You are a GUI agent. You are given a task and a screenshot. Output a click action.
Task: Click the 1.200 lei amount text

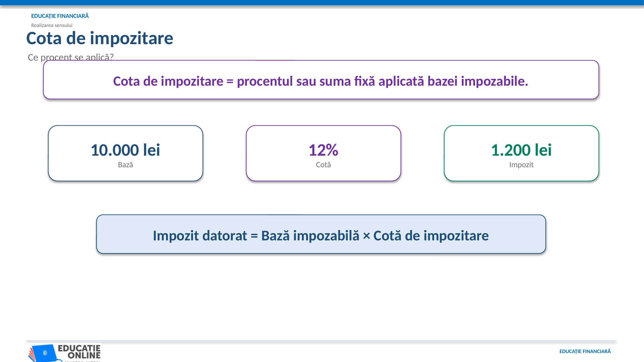pyautogui.click(x=521, y=150)
